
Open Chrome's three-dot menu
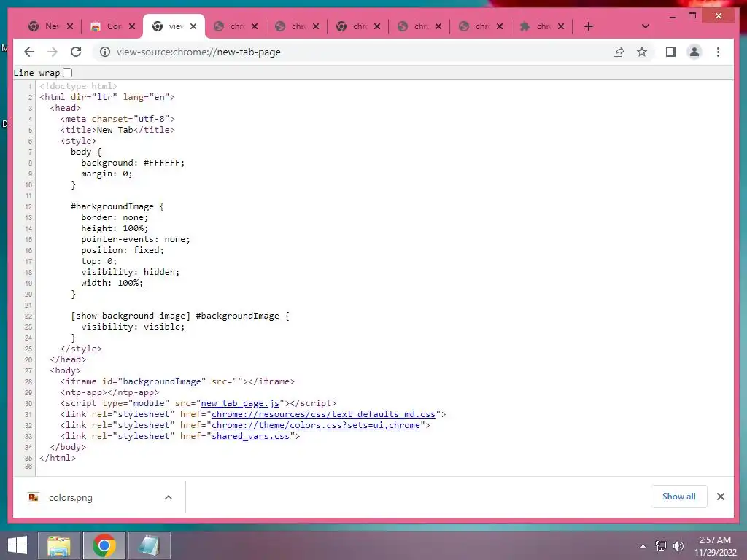pos(718,52)
